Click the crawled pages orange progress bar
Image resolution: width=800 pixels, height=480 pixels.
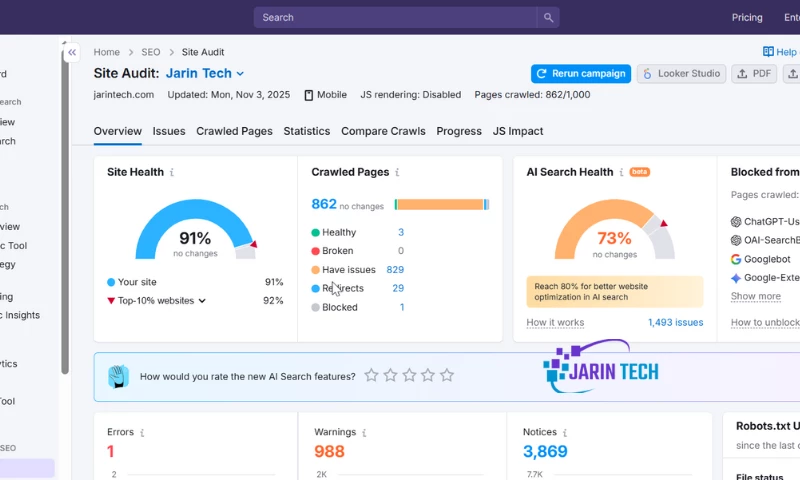click(440, 204)
